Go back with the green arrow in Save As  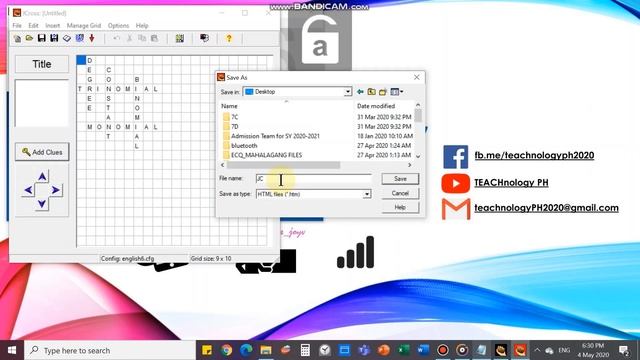pyautogui.click(x=360, y=92)
